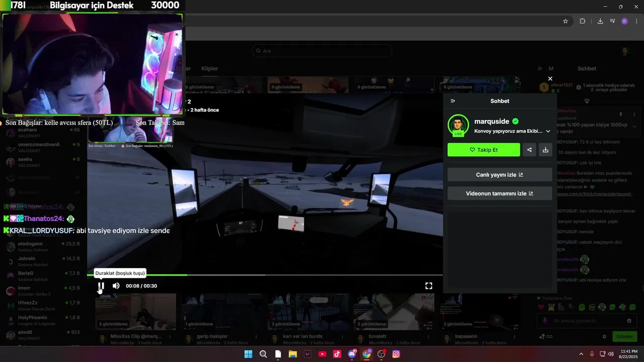This screenshot has height=362, width=644.
Task: Open the Windows Start menu
Action: (x=248, y=354)
